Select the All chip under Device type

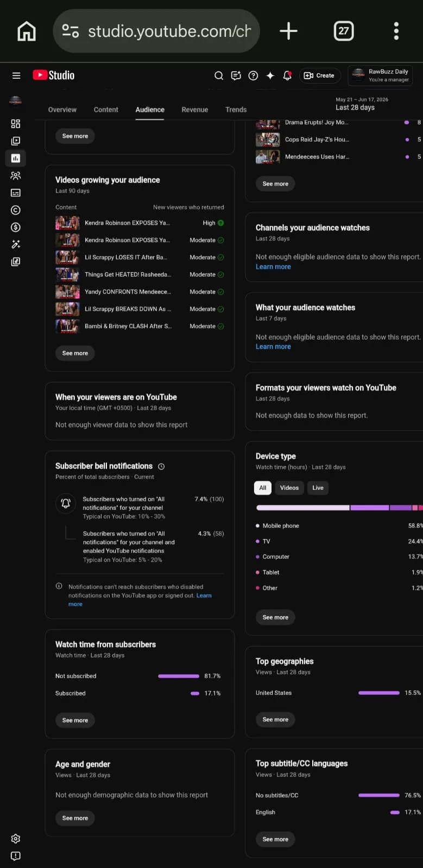(263, 488)
